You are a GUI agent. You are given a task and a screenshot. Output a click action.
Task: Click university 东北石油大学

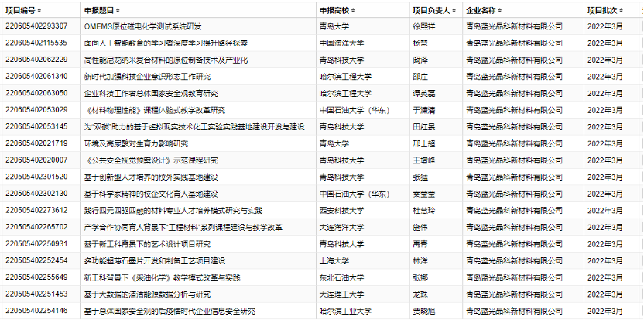(341, 277)
